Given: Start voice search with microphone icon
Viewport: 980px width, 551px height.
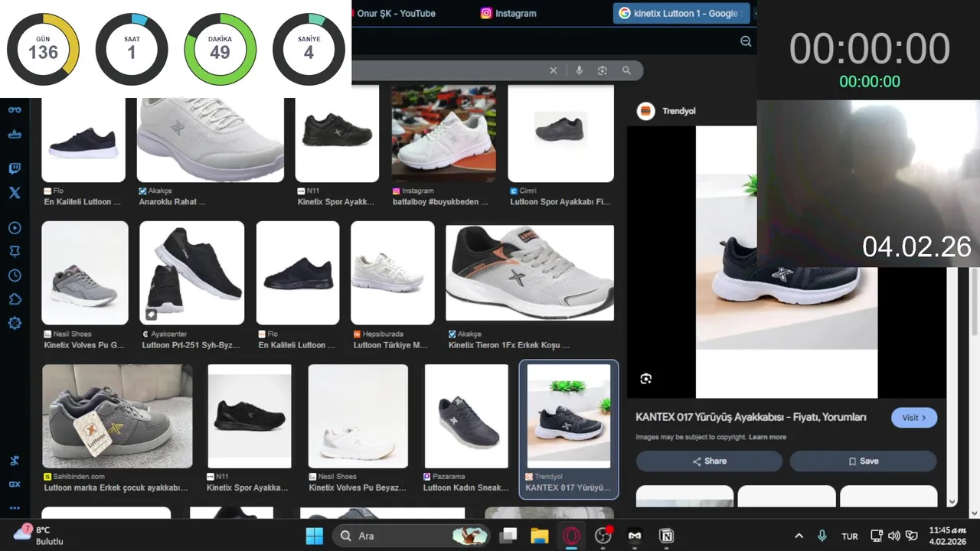Looking at the screenshot, I should (x=579, y=70).
